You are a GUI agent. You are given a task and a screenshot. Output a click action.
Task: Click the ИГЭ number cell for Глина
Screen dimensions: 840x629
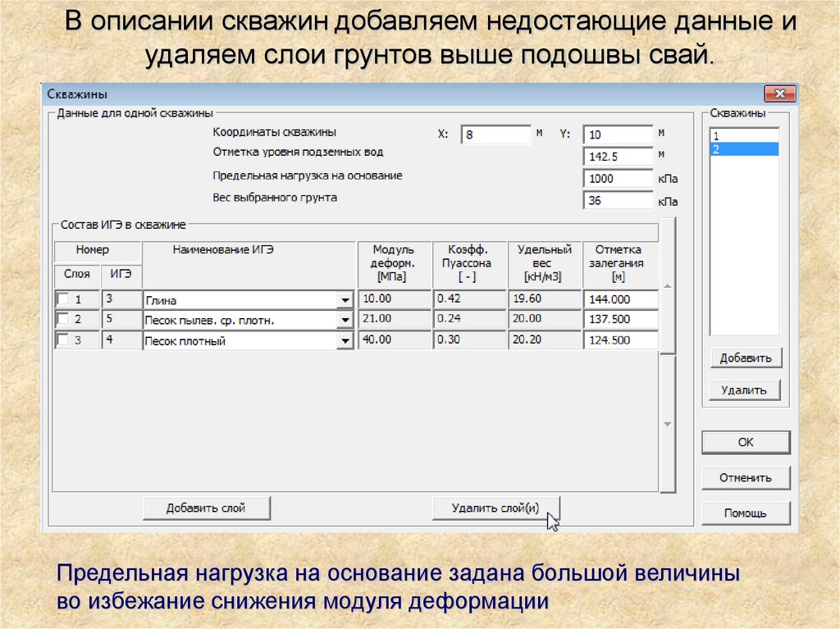pyautogui.click(x=121, y=299)
